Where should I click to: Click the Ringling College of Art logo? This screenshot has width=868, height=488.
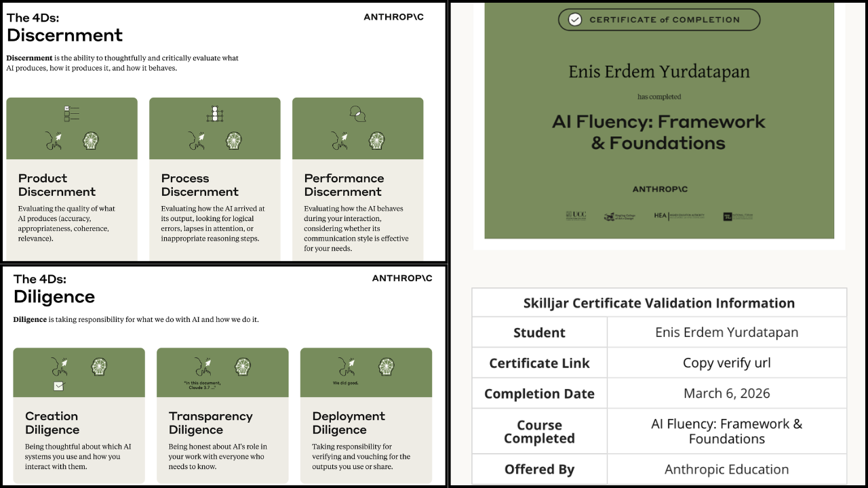(619, 216)
